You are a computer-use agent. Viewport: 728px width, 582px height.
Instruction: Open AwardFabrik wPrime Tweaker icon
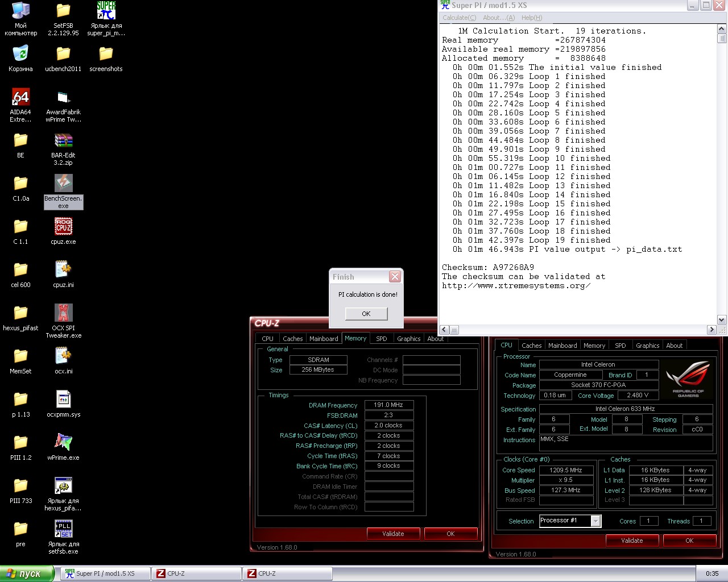(63, 105)
